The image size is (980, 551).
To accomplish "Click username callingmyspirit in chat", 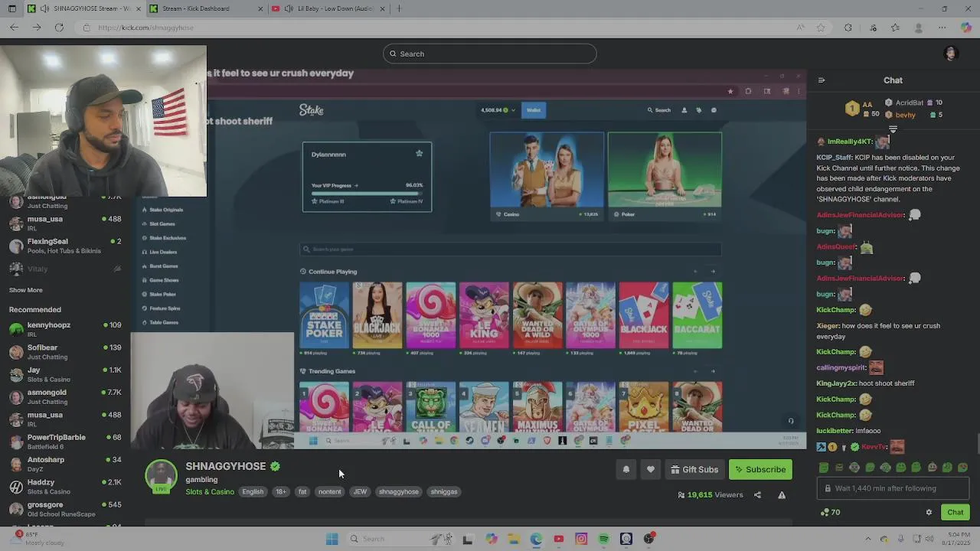I will [x=841, y=368].
